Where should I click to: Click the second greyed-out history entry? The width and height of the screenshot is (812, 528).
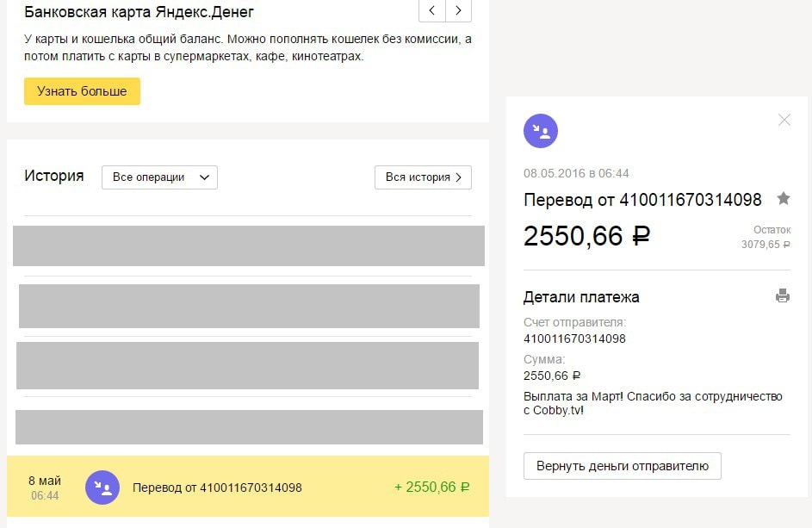(249, 306)
